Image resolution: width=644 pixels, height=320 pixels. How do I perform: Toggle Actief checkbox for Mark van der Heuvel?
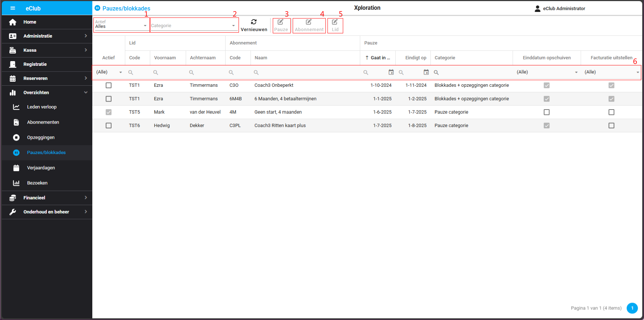pyautogui.click(x=109, y=112)
